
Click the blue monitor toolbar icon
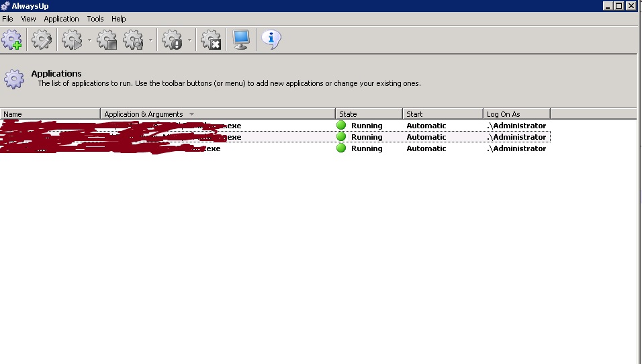(x=241, y=40)
